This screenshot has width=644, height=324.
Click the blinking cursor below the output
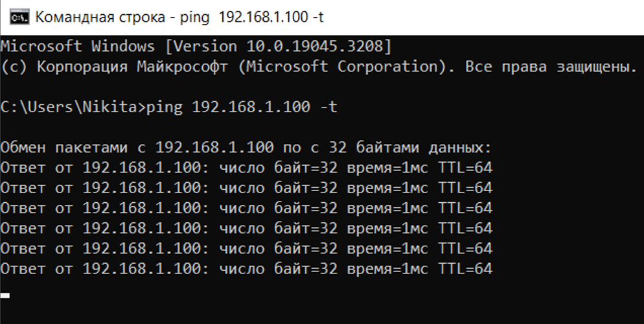click(5, 295)
